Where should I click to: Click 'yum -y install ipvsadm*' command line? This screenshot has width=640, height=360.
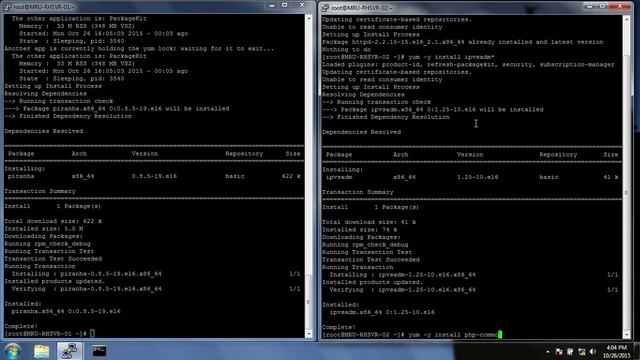[x=451, y=57]
